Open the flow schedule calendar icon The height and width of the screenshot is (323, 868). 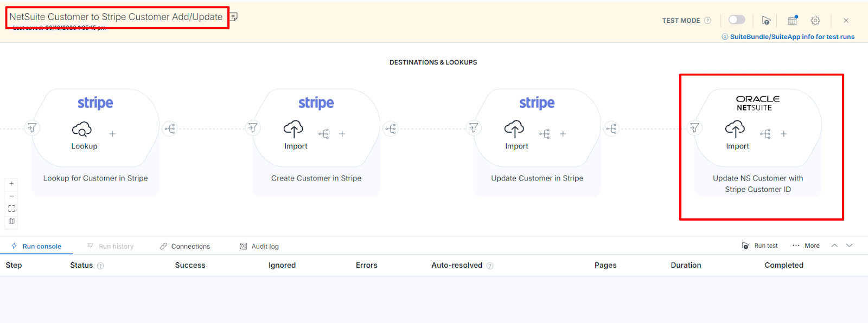[793, 21]
